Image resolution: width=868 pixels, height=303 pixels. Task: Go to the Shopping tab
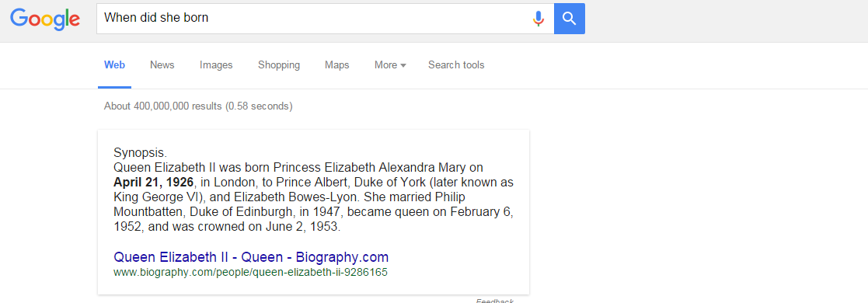click(279, 65)
